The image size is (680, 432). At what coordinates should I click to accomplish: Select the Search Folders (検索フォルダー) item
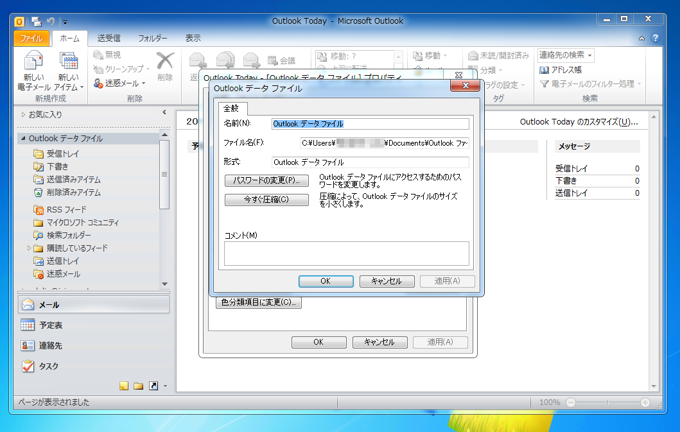point(69,235)
